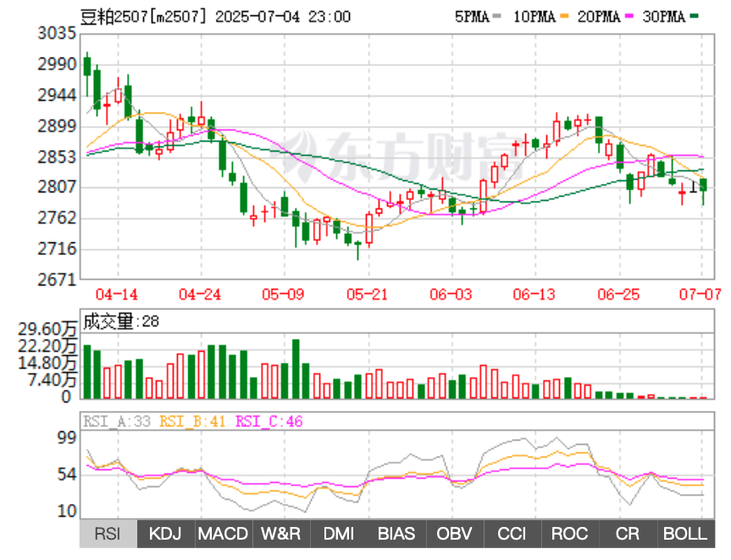Click the 5PMA legend text

coord(473,17)
